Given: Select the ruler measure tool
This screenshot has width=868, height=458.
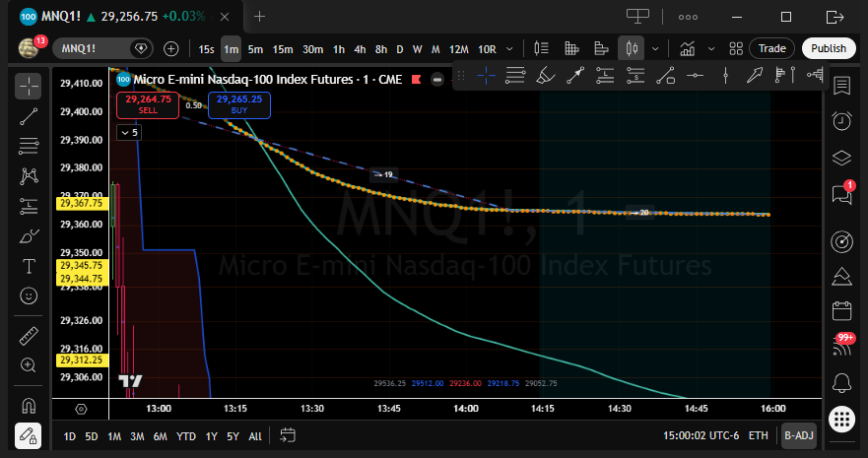Looking at the screenshot, I should point(29,335).
